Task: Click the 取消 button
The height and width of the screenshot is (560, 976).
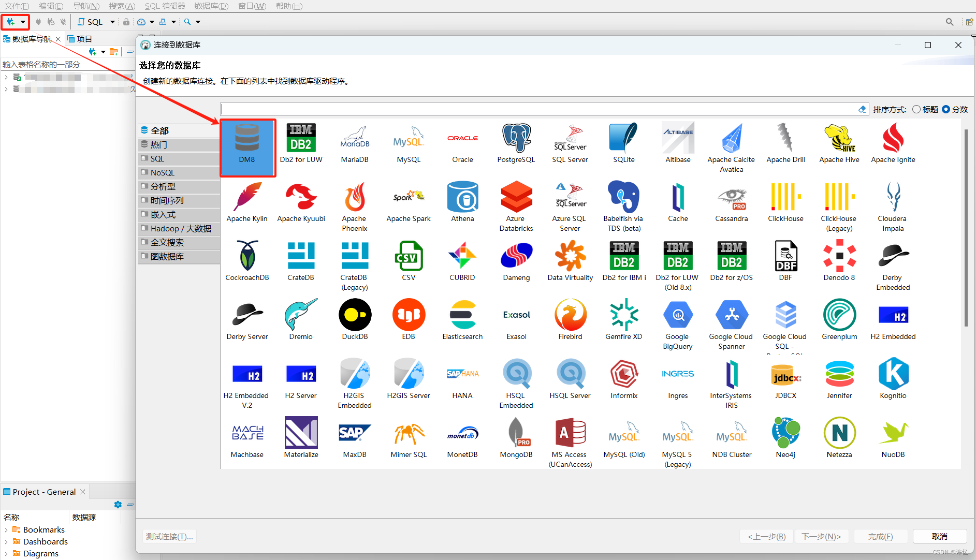Action: [x=940, y=536]
